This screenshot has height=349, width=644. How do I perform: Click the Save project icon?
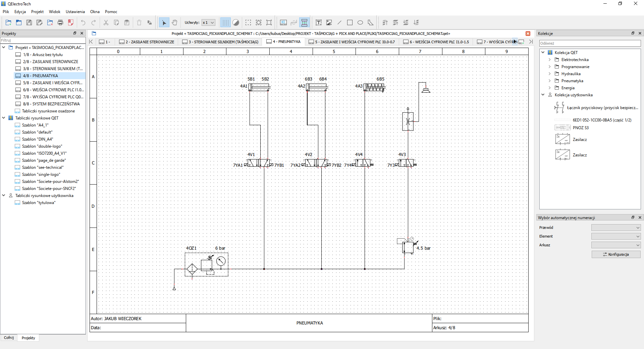(29, 22)
